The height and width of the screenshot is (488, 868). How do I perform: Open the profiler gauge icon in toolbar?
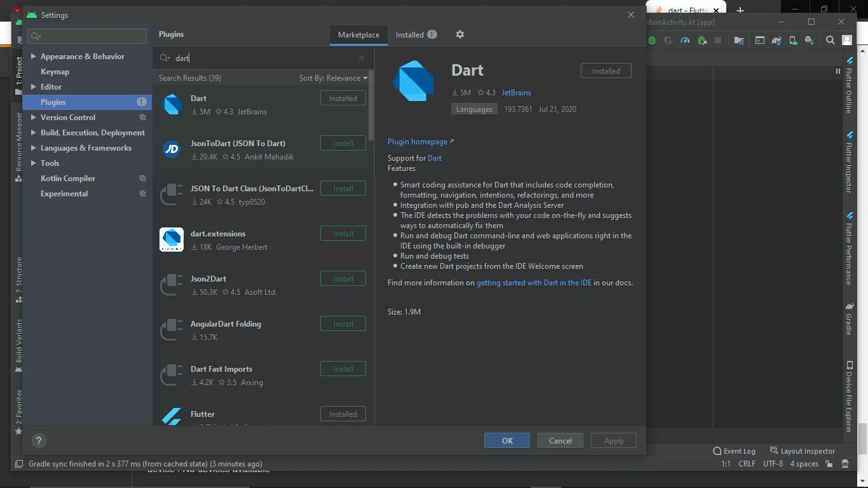(685, 40)
